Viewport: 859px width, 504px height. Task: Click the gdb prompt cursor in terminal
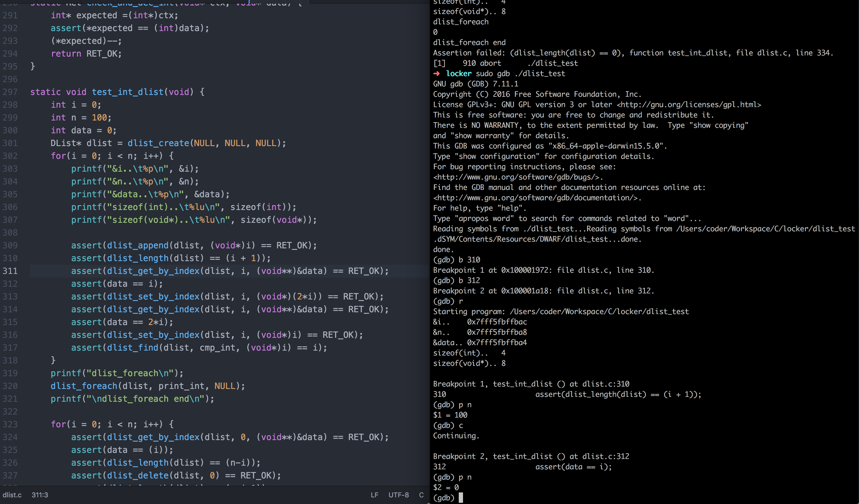click(461, 498)
